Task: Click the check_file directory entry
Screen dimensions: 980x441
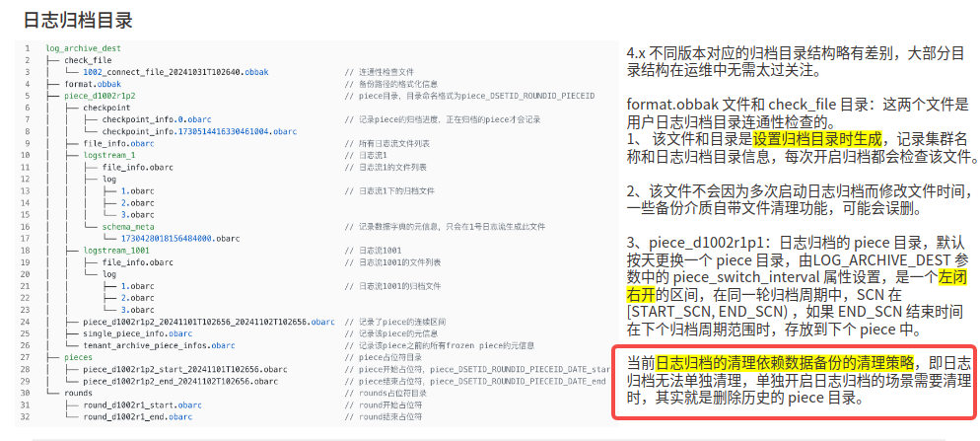Action: pyautogui.click(x=88, y=60)
